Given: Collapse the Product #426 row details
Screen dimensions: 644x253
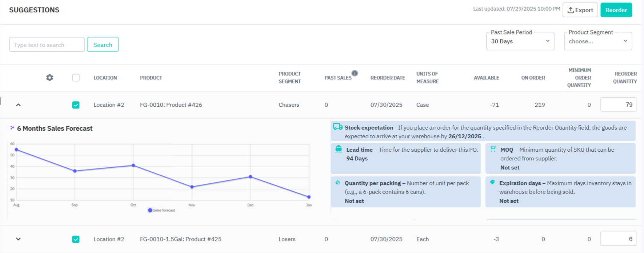Looking at the screenshot, I should click(18, 105).
